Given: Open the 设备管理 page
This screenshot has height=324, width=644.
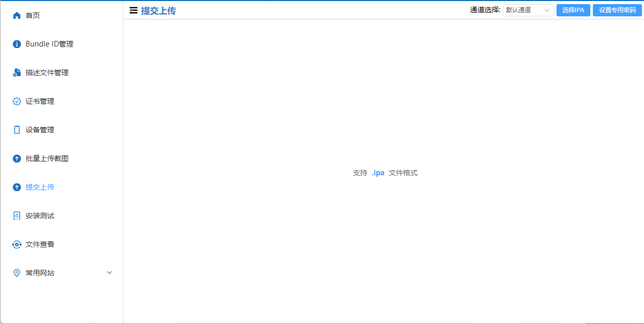Looking at the screenshot, I should [61, 130].
